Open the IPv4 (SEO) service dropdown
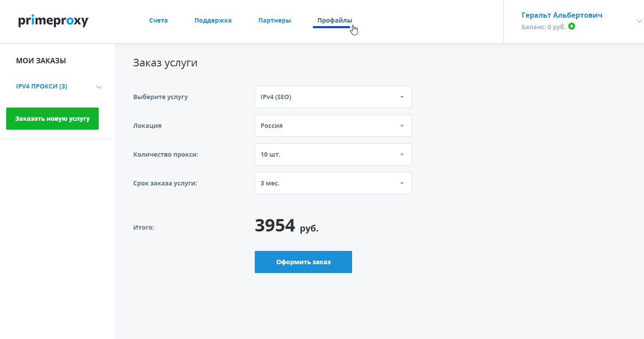 coord(333,97)
